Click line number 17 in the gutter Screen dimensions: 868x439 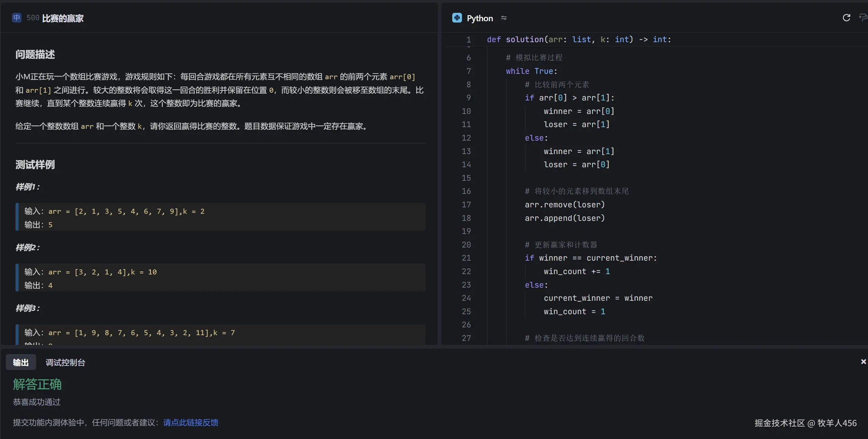pyautogui.click(x=466, y=205)
